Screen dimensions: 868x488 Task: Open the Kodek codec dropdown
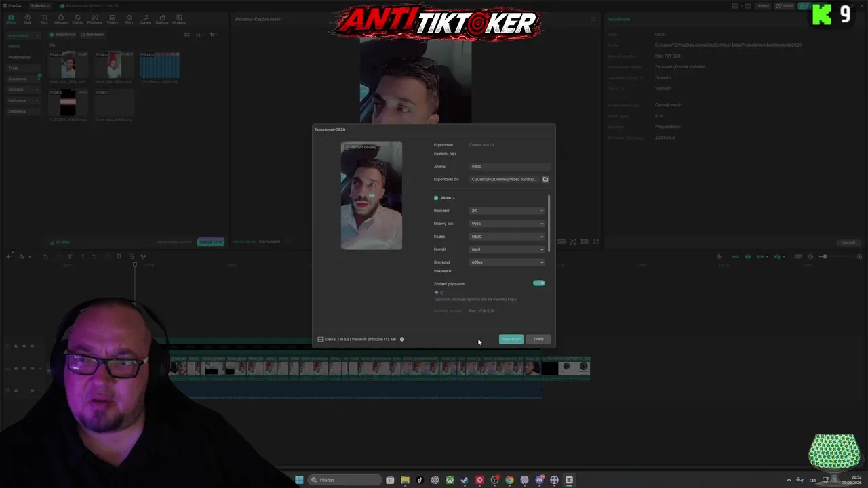[507, 237]
